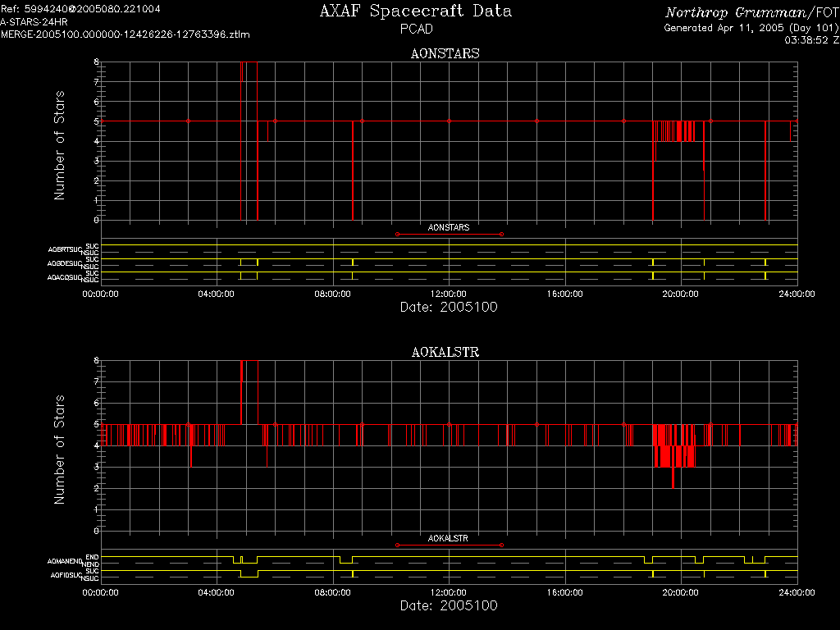Image resolution: width=840 pixels, height=630 pixels.
Task: Click 'Date: 2005100' under the AOKALSTR plot
Action: 449,606
